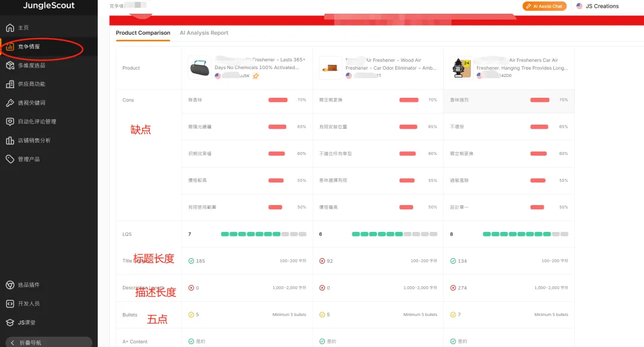644x347 pixels.
Task: Click the 'LQS' row label
Action: 127,234
